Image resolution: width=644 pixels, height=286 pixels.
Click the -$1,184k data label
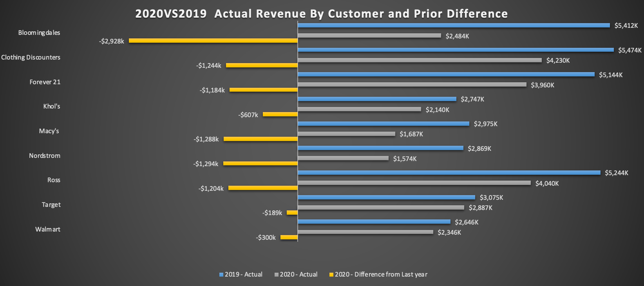pyautogui.click(x=212, y=90)
